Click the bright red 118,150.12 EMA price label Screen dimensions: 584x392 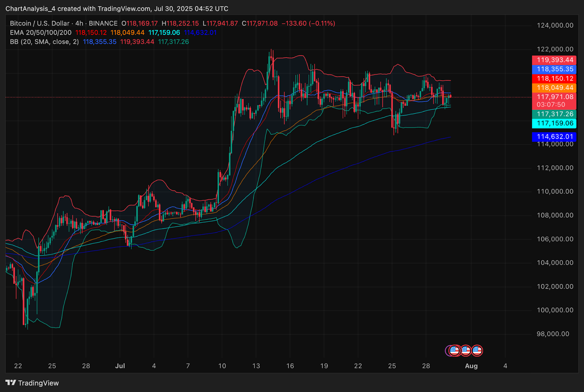click(554, 78)
